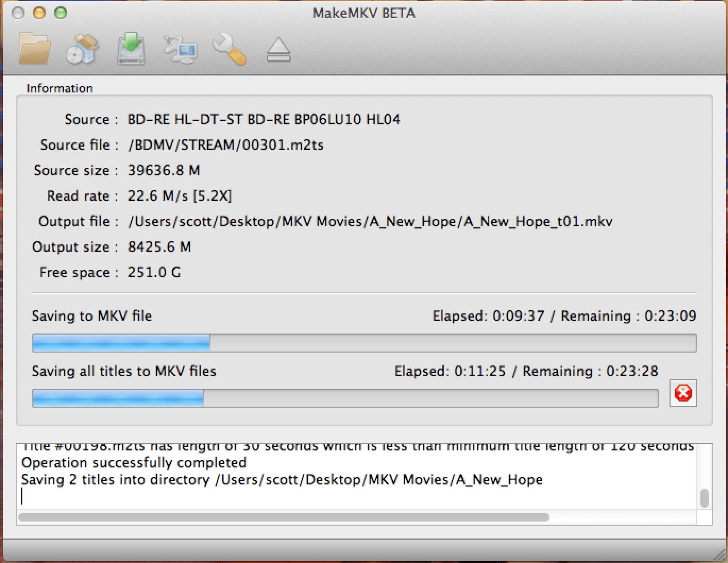Click the elapsed 0:11:25 time text
This screenshot has width=728, height=563.
450,371
